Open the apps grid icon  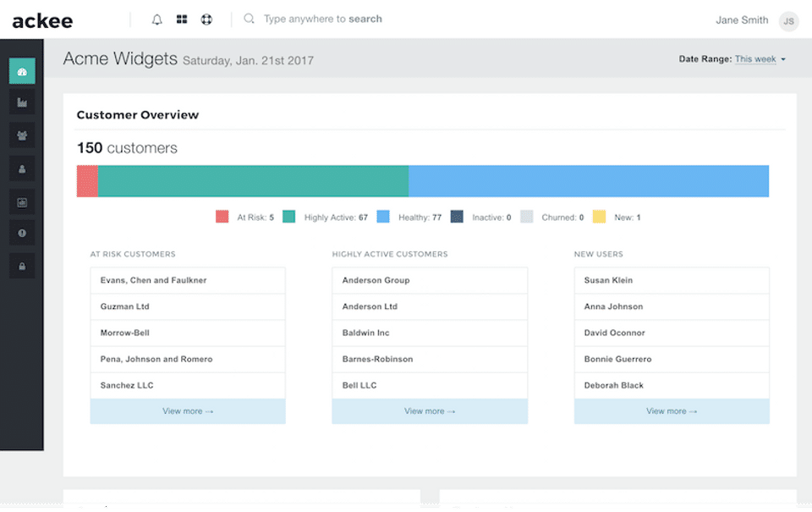click(182, 19)
